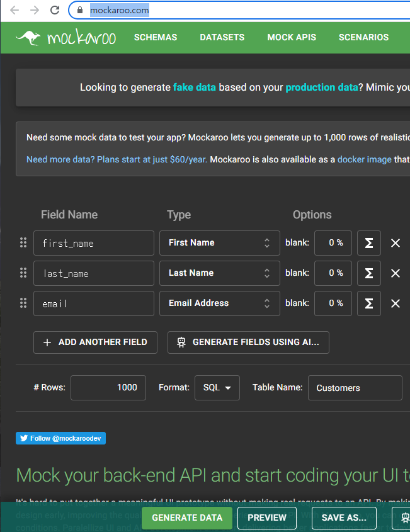Click the first_name field name input
410x532 pixels.
pos(94,243)
